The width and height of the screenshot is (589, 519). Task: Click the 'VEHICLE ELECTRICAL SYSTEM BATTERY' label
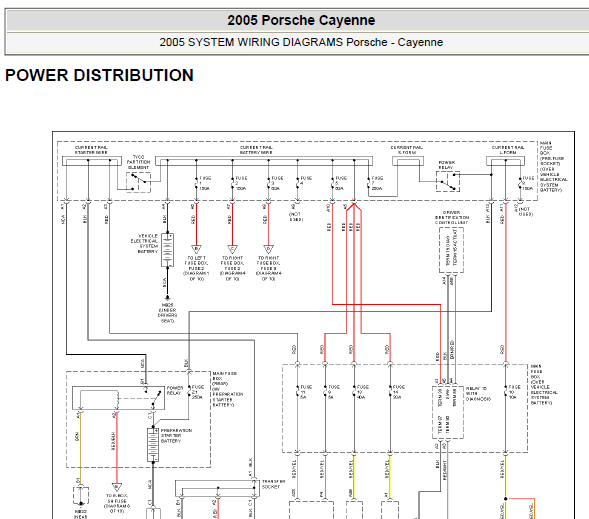click(144, 243)
